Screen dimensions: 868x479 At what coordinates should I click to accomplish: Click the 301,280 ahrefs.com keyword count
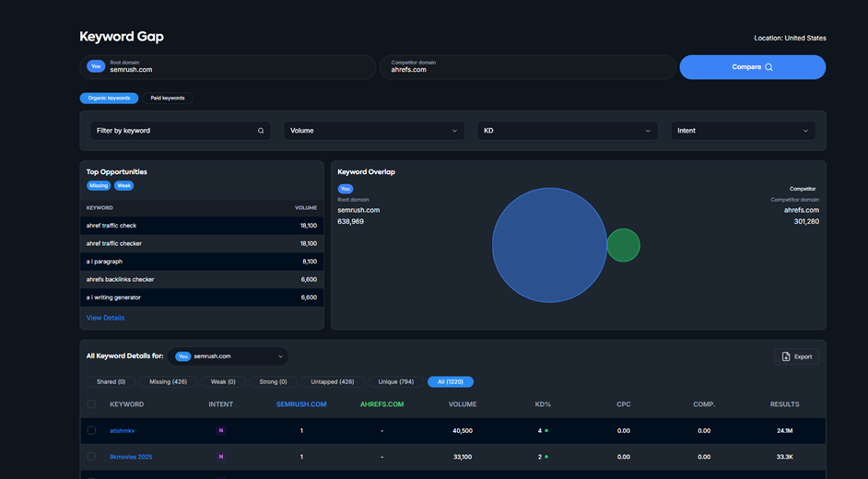[x=806, y=221]
